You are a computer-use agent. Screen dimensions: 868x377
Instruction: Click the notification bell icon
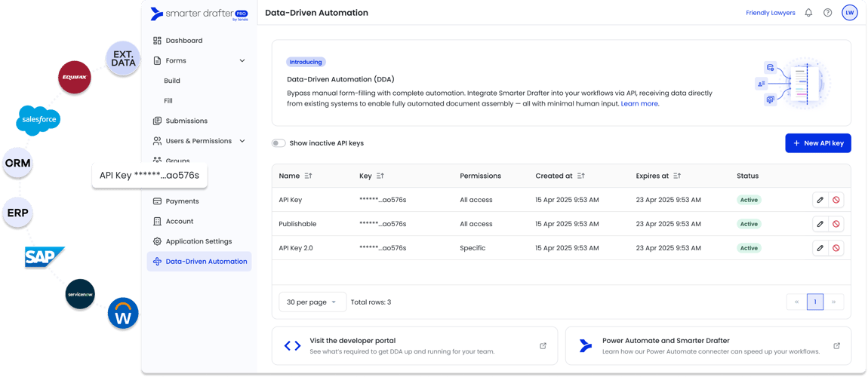(x=808, y=13)
